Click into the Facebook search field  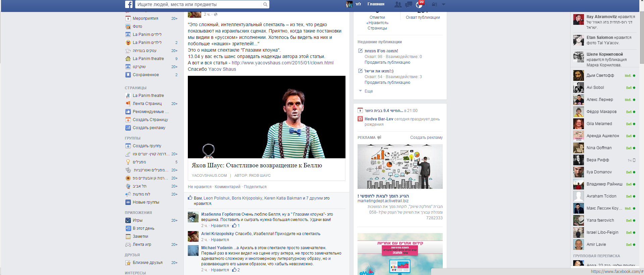tap(199, 4)
